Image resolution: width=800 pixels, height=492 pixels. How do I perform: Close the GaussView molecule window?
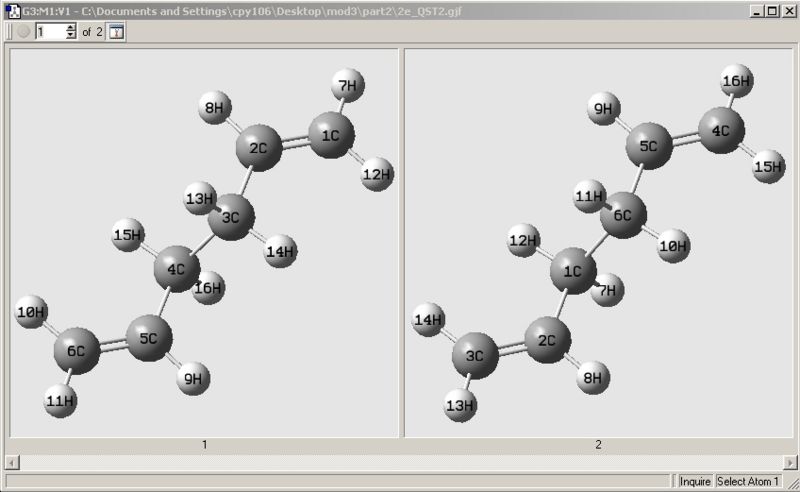[789, 11]
